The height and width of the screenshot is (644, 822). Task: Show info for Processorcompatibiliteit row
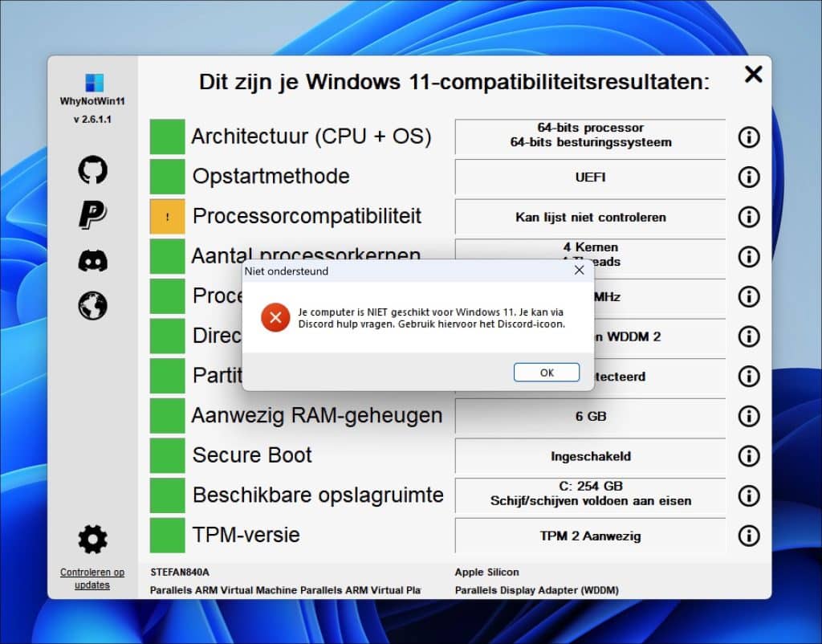749,217
